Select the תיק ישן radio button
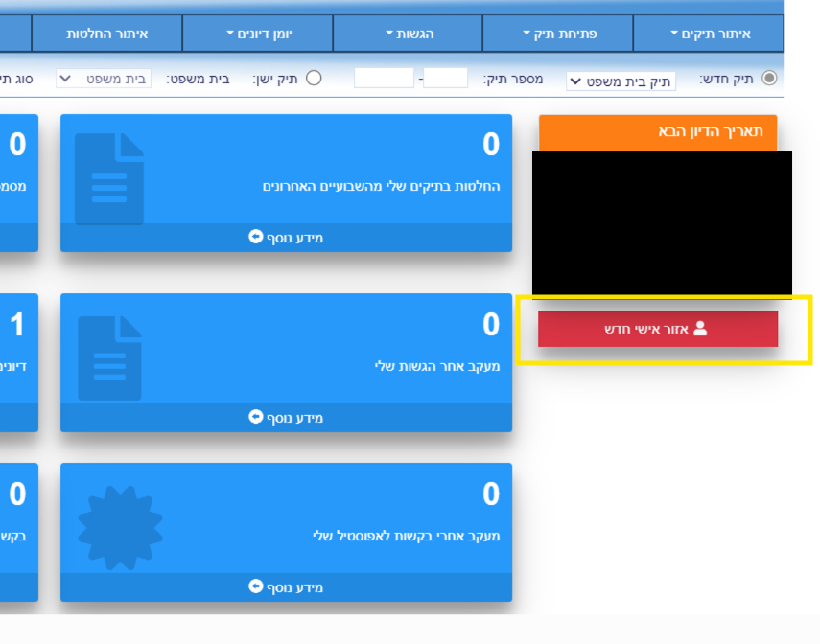 click(x=314, y=79)
